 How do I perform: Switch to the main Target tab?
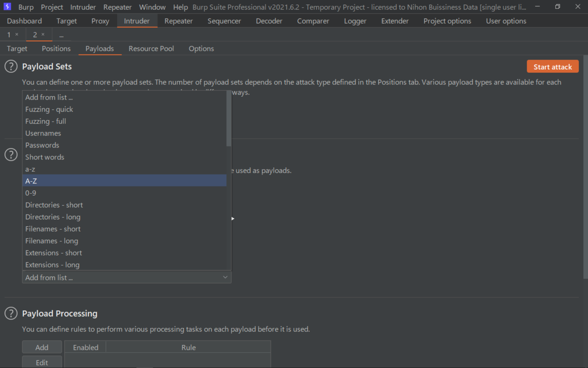[67, 21]
